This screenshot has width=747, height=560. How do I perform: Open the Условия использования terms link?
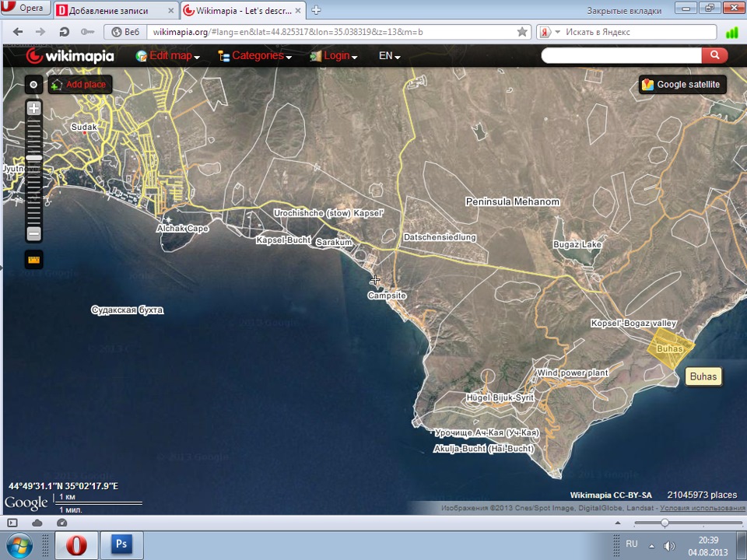702,508
